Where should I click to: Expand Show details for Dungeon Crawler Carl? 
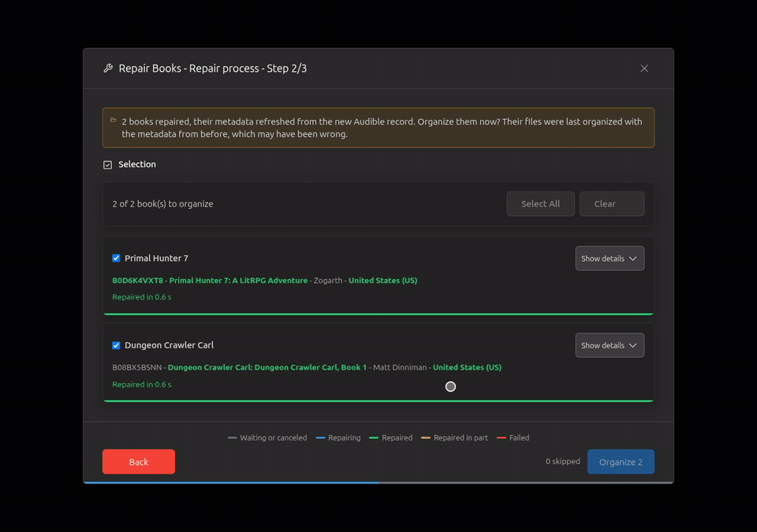(610, 345)
